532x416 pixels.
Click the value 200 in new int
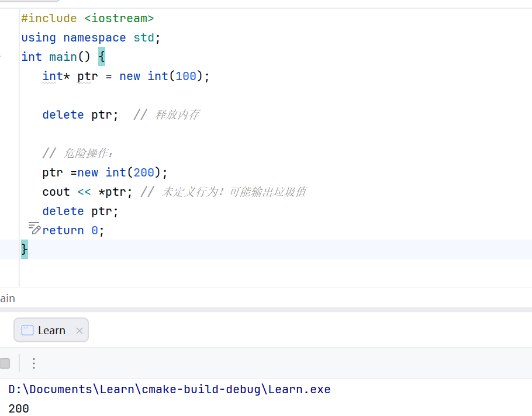click(144, 172)
